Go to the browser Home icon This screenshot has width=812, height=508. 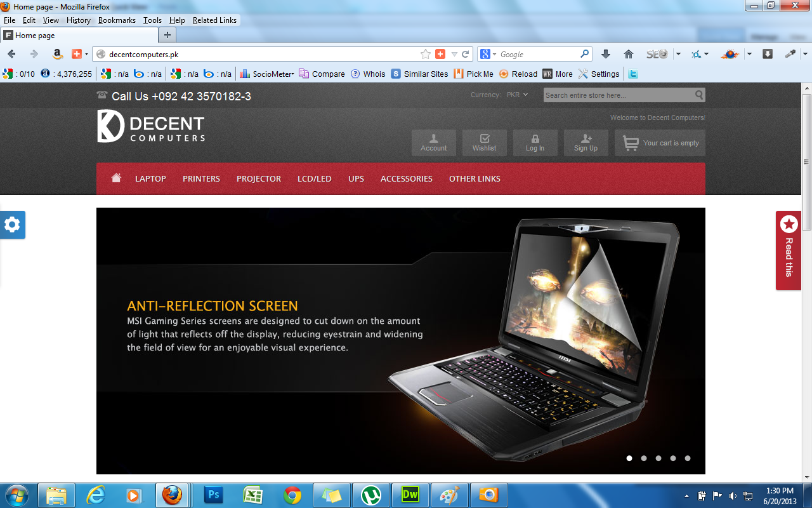pyautogui.click(x=629, y=54)
